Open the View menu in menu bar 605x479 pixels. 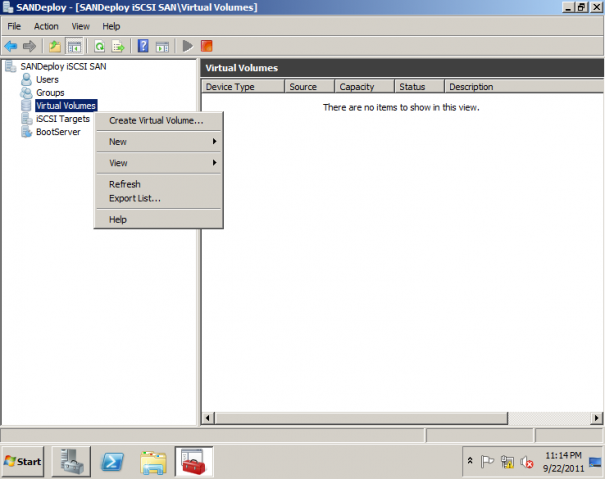tap(80, 26)
